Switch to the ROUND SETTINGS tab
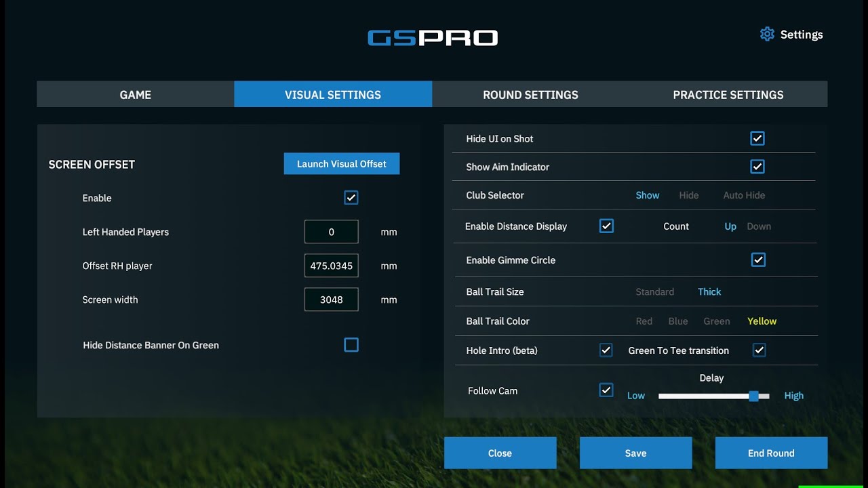 click(x=530, y=95)
